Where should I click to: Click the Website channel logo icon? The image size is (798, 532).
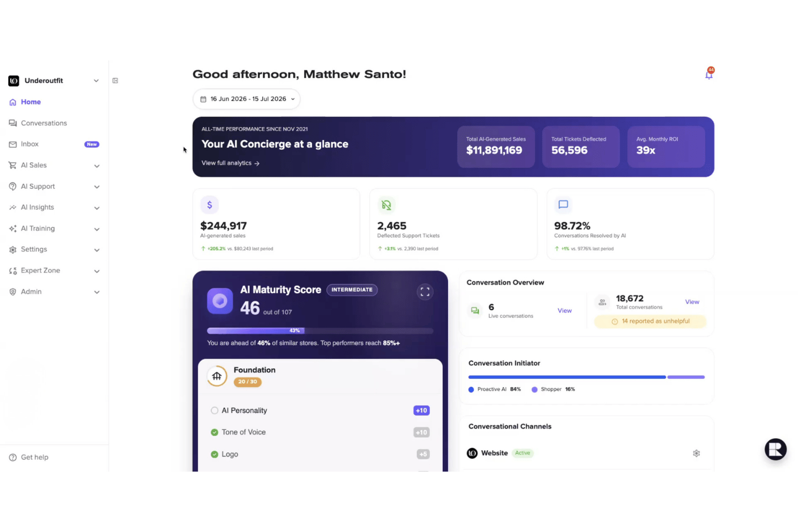pos(472,453)
